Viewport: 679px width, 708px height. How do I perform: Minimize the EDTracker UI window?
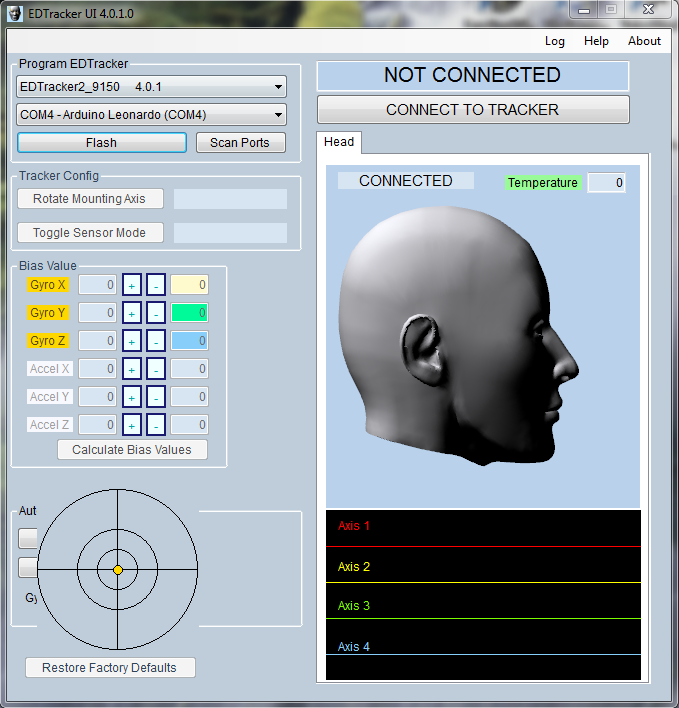point(584,9)
